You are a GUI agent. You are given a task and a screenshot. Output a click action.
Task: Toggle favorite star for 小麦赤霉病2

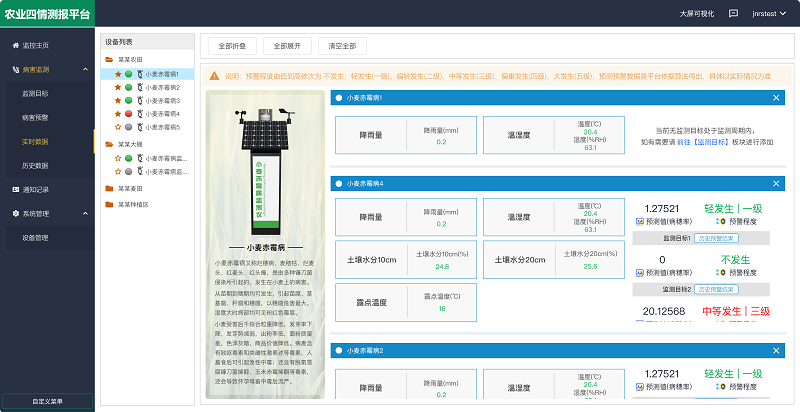point(118,87)
